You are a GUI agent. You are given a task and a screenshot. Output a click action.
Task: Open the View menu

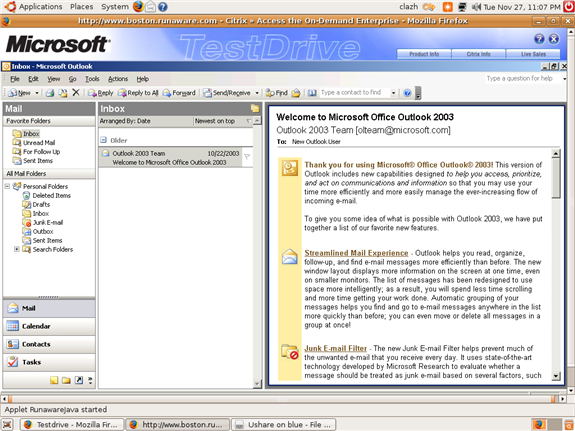tap(54, 79)
